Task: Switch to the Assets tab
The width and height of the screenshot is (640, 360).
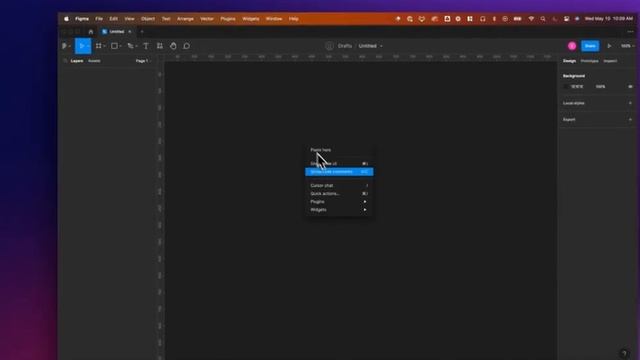Action: coord(94,61)
